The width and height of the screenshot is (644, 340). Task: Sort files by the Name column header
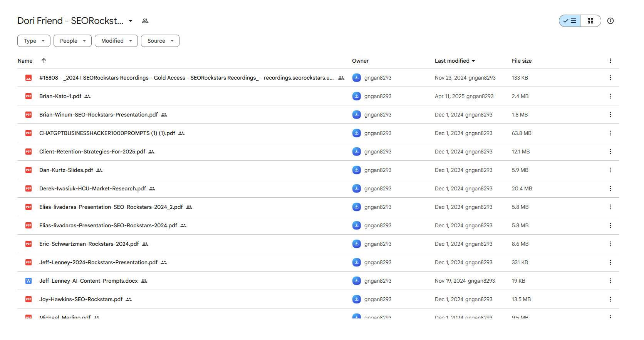pos(25,61)
